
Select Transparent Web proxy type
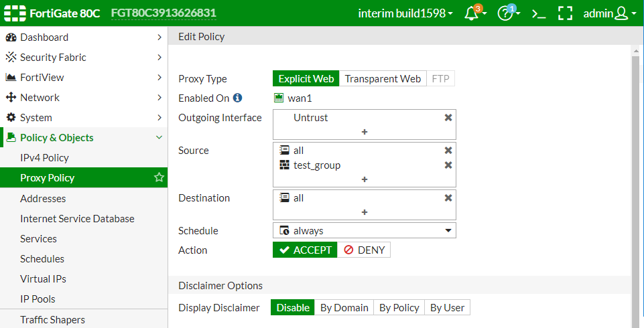tap(383, 78)
